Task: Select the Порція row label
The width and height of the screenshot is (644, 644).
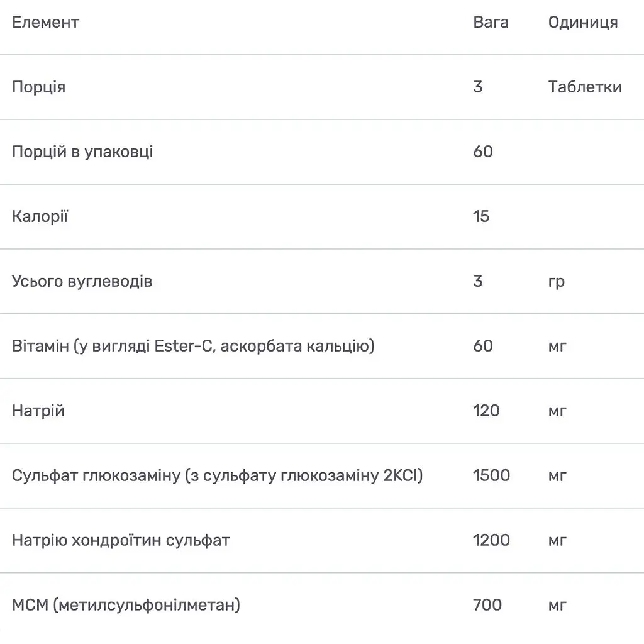Action: point(38,87)
